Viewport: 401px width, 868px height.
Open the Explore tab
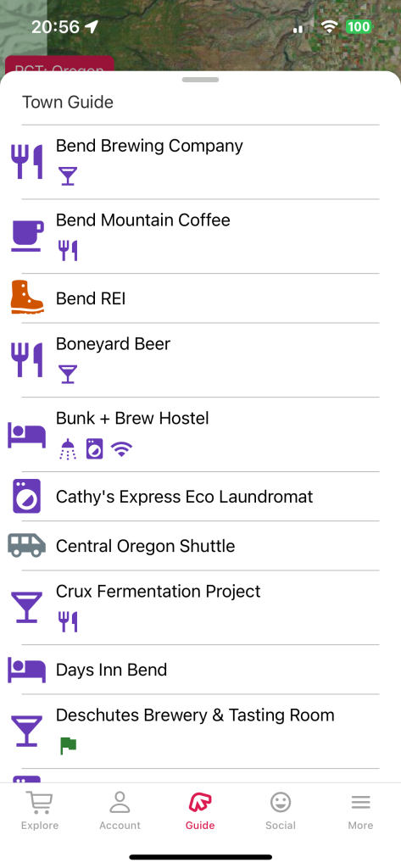click(40, 811)
